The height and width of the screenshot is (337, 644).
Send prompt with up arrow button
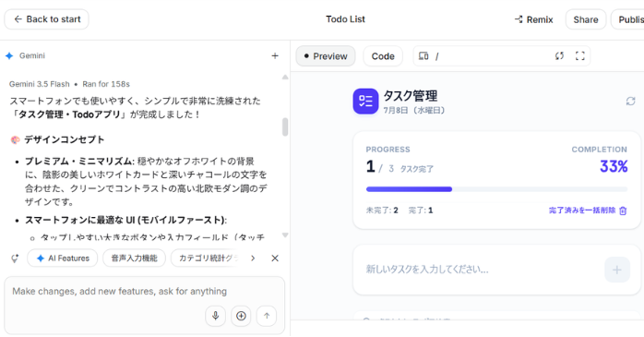267,316
